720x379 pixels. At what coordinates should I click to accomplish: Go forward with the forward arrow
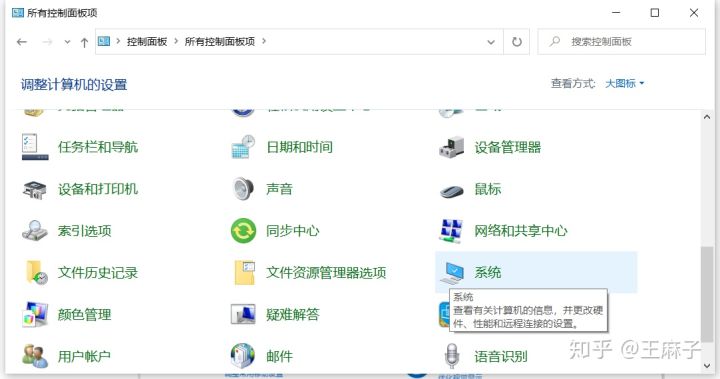point(47,42)
